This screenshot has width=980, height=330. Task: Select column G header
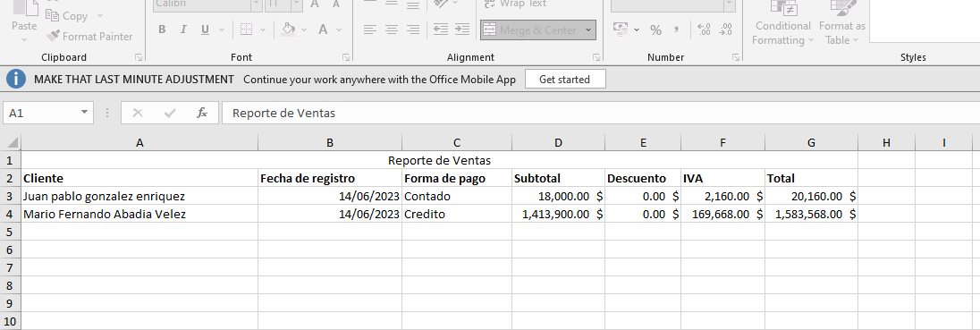pyautogui.click(x=811, y=142)
